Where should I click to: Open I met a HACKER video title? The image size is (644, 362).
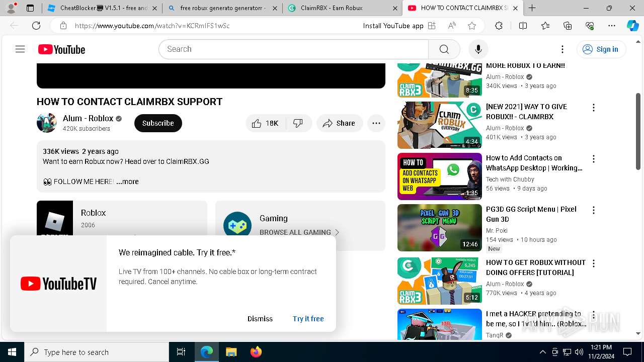coord(535,319)
